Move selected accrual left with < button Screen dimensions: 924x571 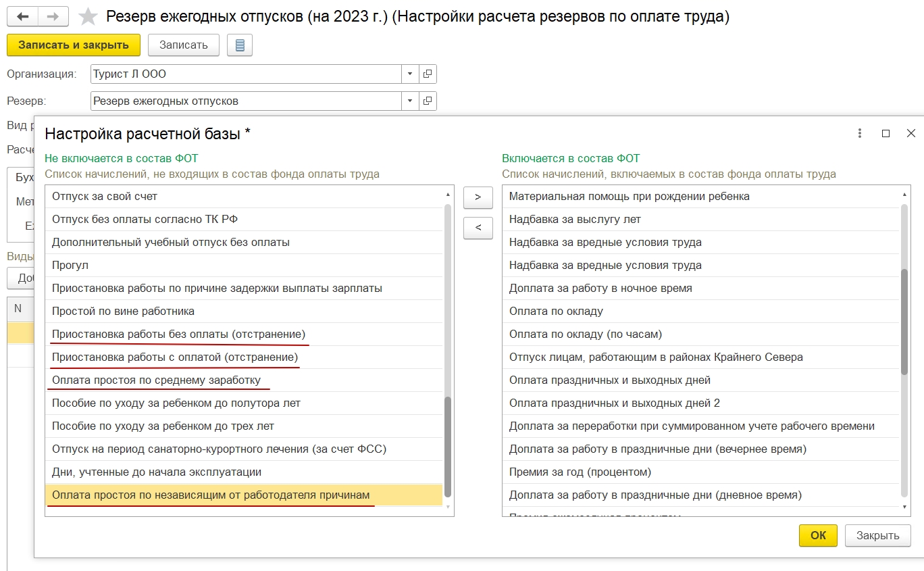pos(478,228)
